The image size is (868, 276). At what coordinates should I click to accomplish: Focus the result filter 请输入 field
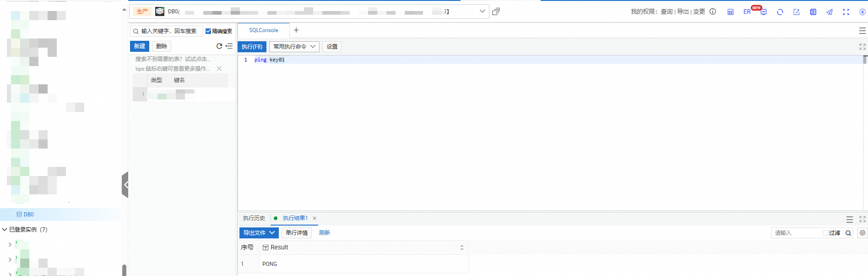[x=797, y=233]
